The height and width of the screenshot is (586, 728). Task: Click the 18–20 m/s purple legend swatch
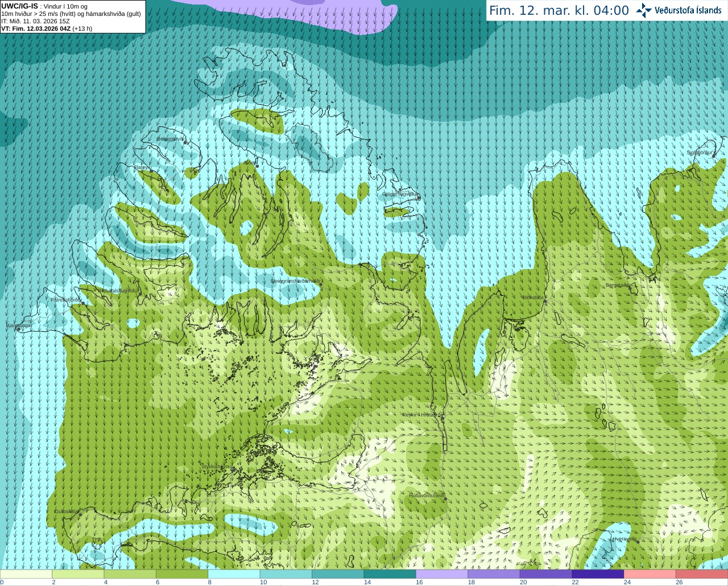[x=494, y=574]
